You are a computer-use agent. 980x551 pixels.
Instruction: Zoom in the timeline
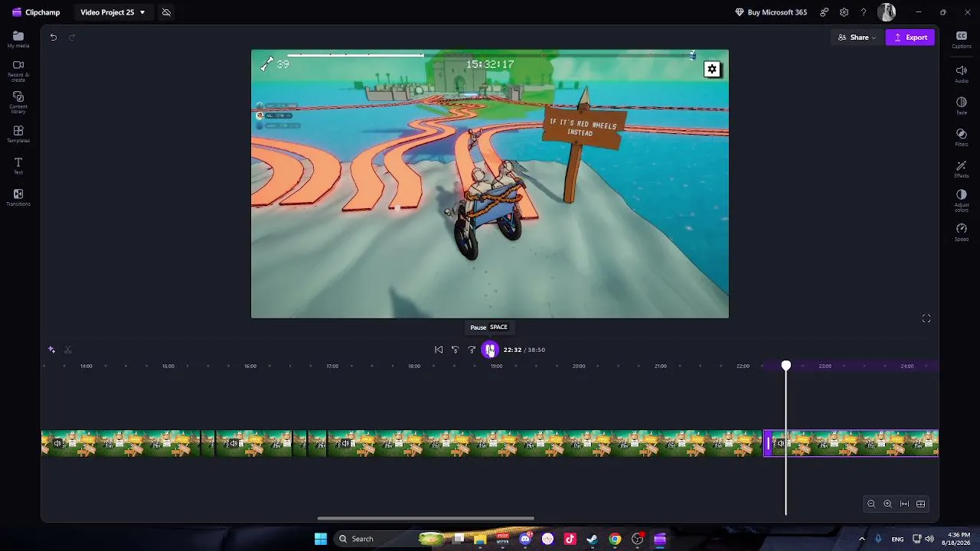[887, 504]
